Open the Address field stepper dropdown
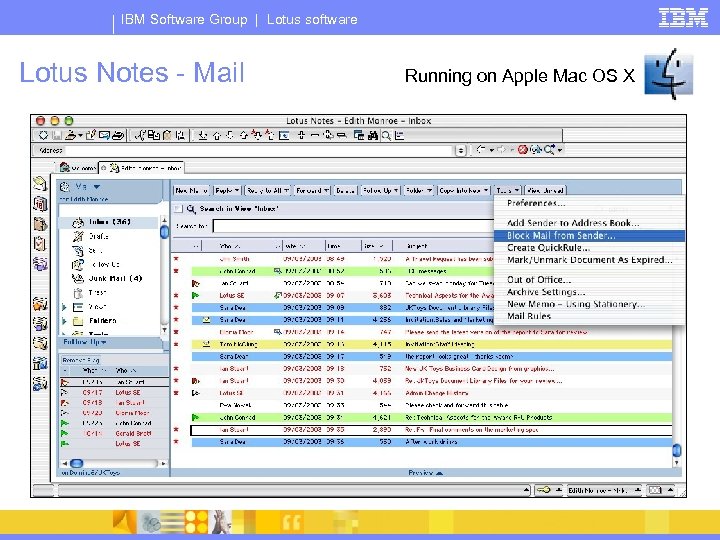 pos(461,150)
